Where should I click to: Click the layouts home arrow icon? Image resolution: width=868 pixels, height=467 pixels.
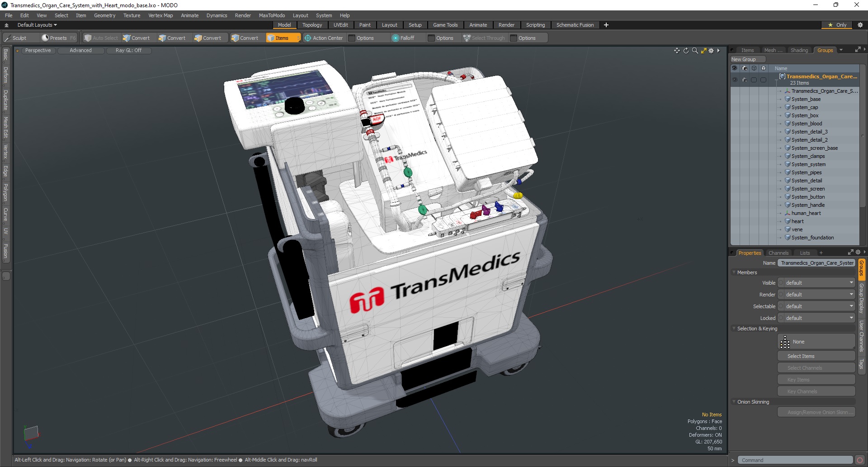(x=6, y=25)
